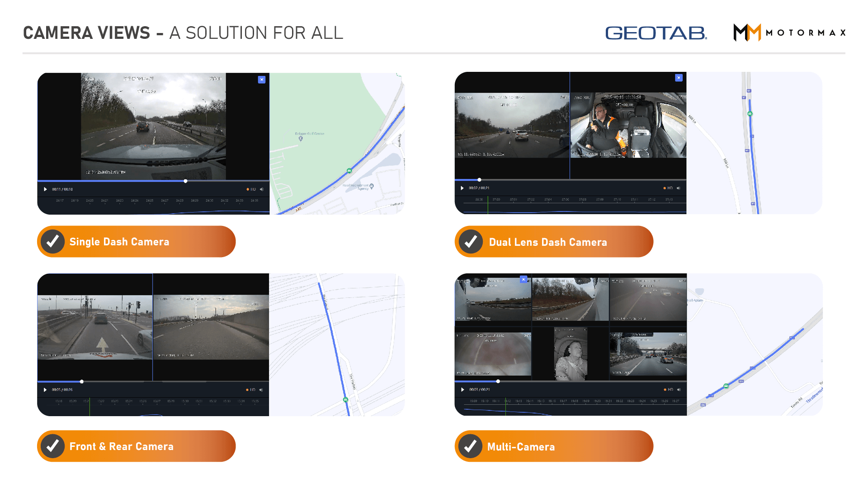
Task: Click the Geotab logo
Action: (x=656, y=33)
